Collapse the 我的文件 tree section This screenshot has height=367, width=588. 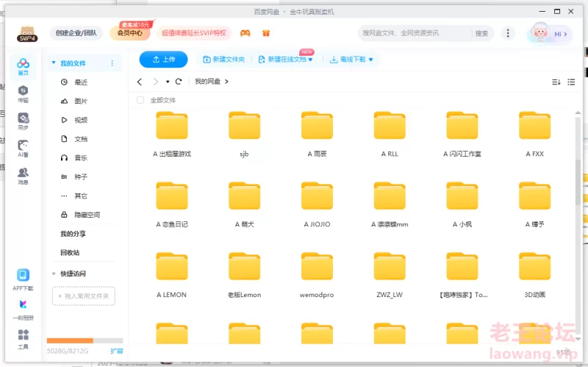pyautogui.click(x=54, y=63)
